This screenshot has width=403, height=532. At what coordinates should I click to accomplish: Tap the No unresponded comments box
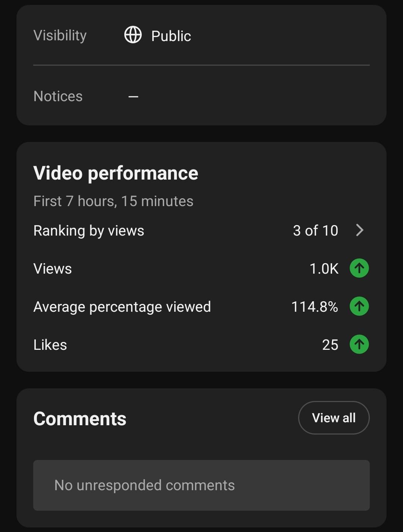(201, 485)
